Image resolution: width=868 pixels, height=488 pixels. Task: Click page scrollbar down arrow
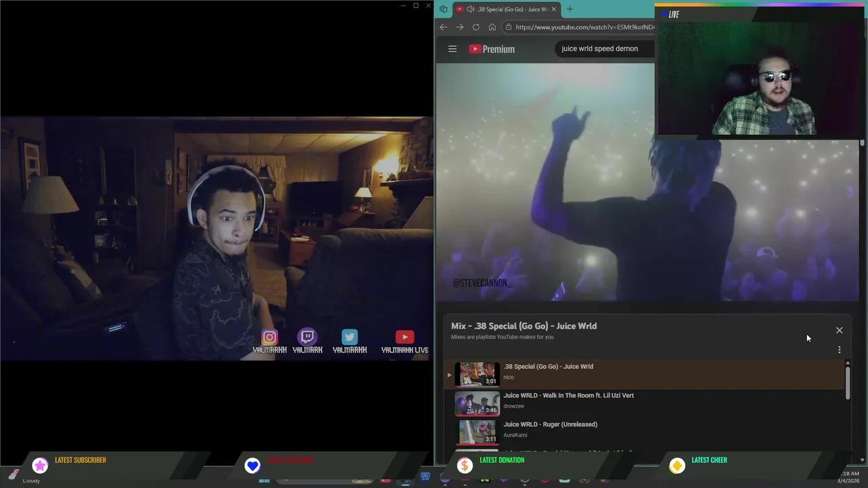click(863, 460)
